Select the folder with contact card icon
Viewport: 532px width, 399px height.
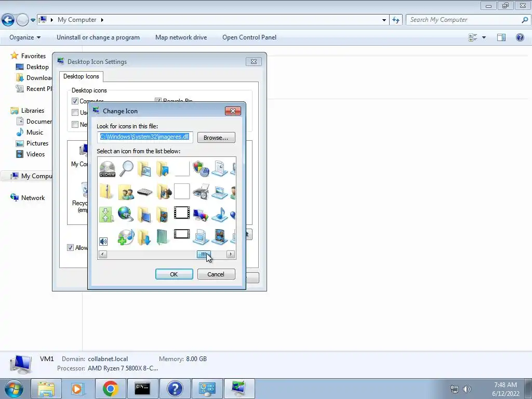point(145,169)
